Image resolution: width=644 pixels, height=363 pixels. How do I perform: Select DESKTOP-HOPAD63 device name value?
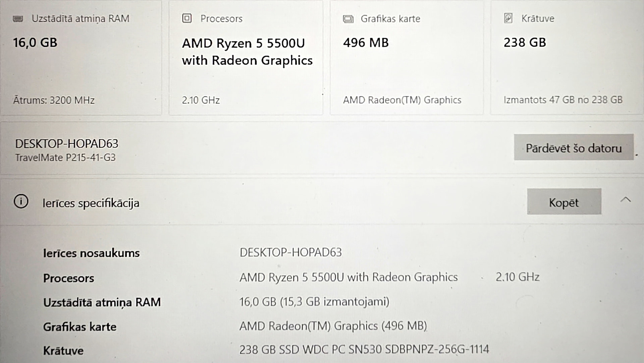tap(290, 252)
